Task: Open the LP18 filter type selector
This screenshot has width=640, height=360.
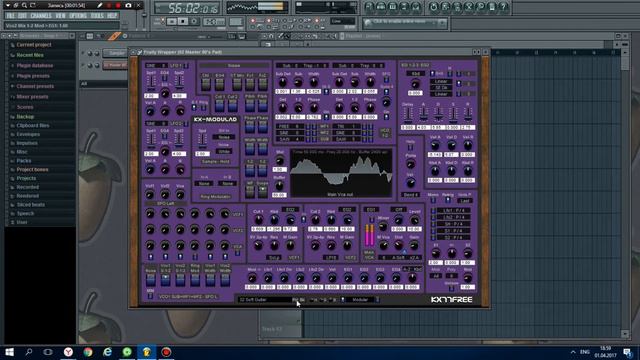Action: (x=330, y=258)
